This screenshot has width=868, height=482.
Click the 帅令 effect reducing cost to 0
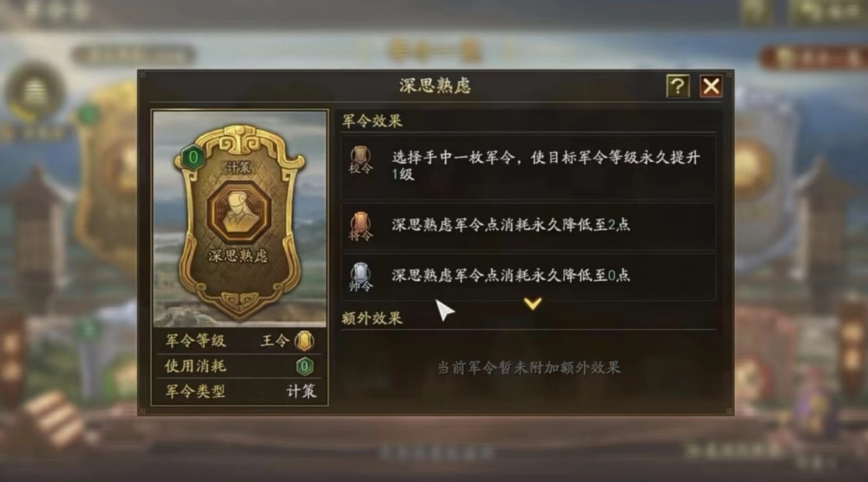point(529,276)
